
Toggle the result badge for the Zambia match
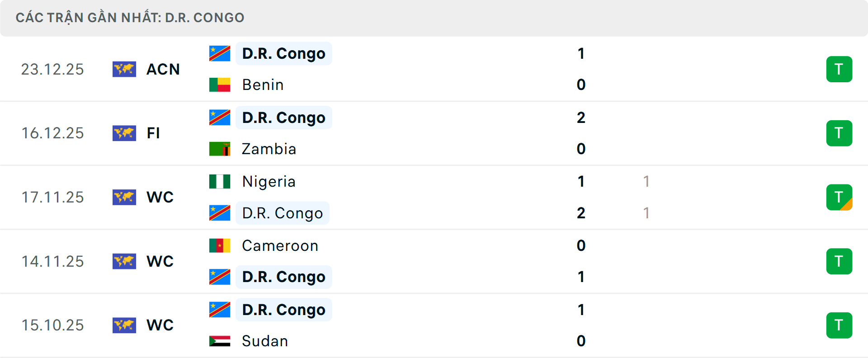coord(840,133)
